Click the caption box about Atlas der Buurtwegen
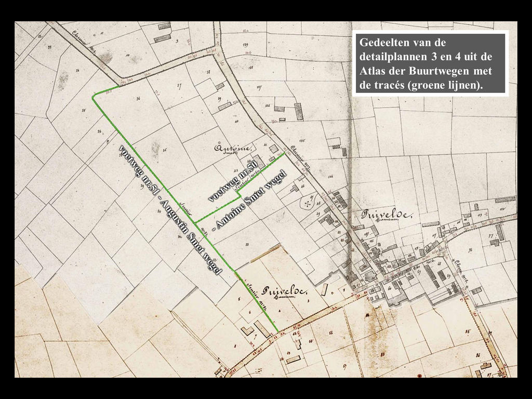Screen dimensions: 532x399 tap(430, 63)
